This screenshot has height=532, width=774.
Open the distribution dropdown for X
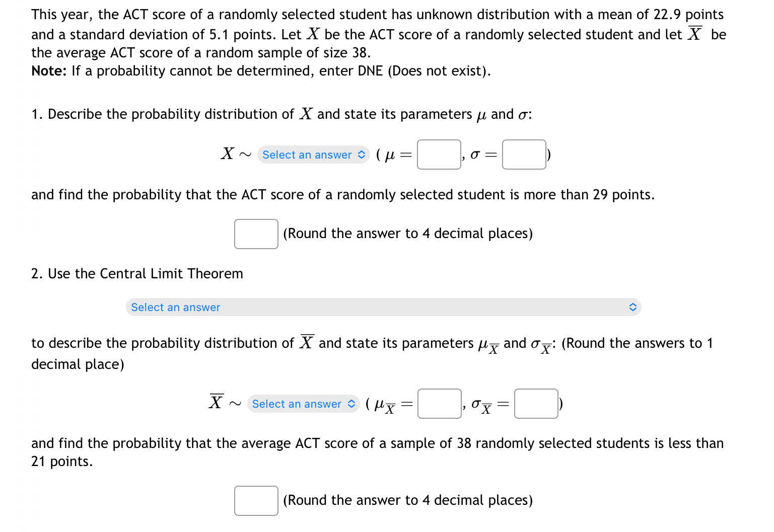pos(313,155)
